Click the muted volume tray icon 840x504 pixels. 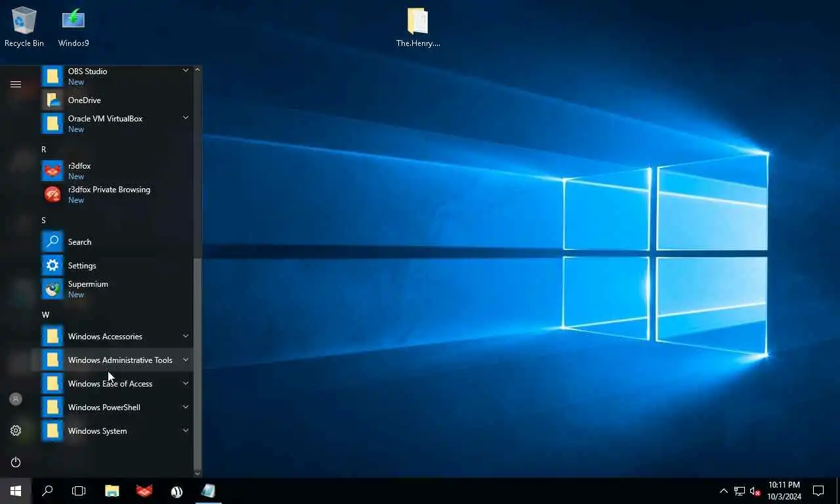(x=755, y=491)
